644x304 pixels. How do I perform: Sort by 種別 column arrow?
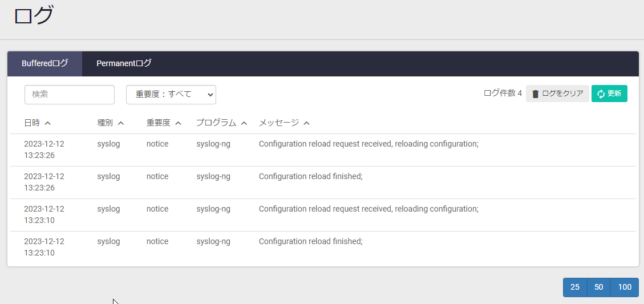(121, 123)
